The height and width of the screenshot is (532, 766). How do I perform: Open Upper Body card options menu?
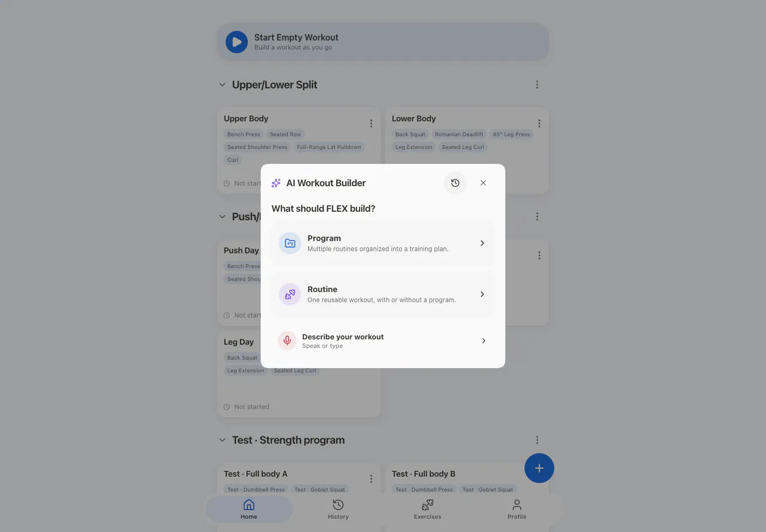371,123
